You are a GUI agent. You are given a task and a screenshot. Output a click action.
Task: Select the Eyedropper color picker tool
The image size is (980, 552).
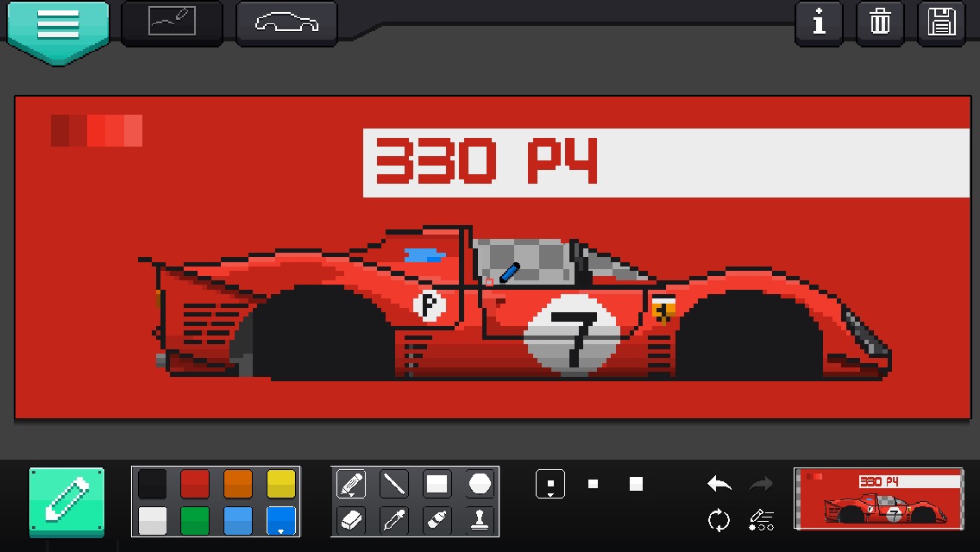(393, 520)
